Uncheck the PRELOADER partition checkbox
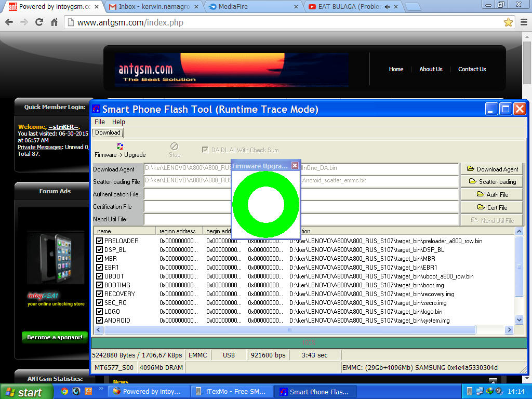This screenshot has height=399, width=532. 99,241
